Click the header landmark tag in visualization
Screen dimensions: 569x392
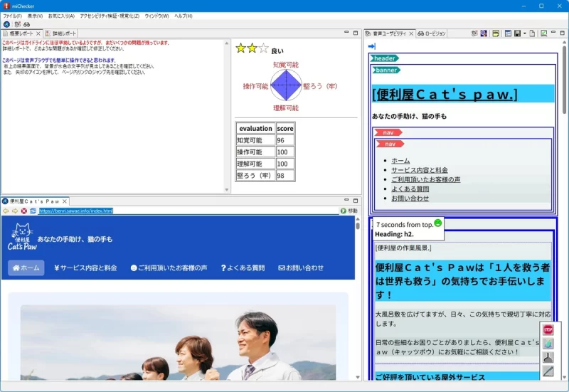click(x=384, y=58)
